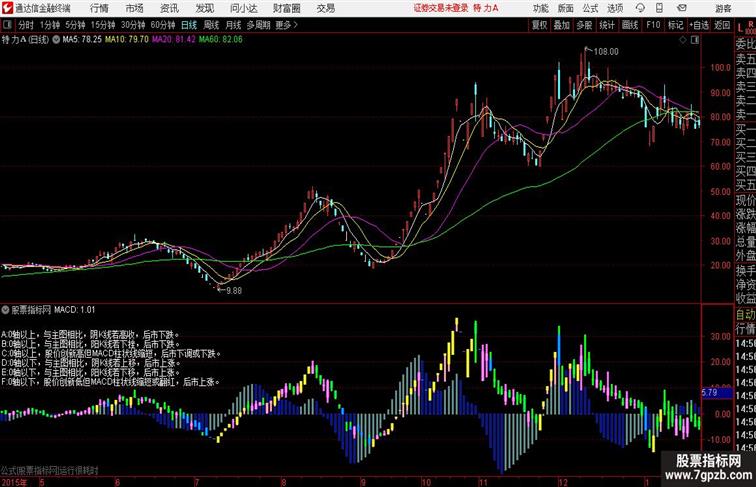Open the 问小达 menu

coord(243,8)
